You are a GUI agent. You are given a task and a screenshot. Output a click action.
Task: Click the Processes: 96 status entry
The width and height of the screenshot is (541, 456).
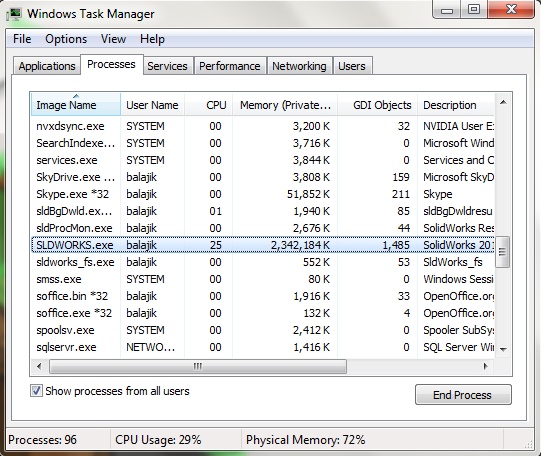[x=42, y=440]
